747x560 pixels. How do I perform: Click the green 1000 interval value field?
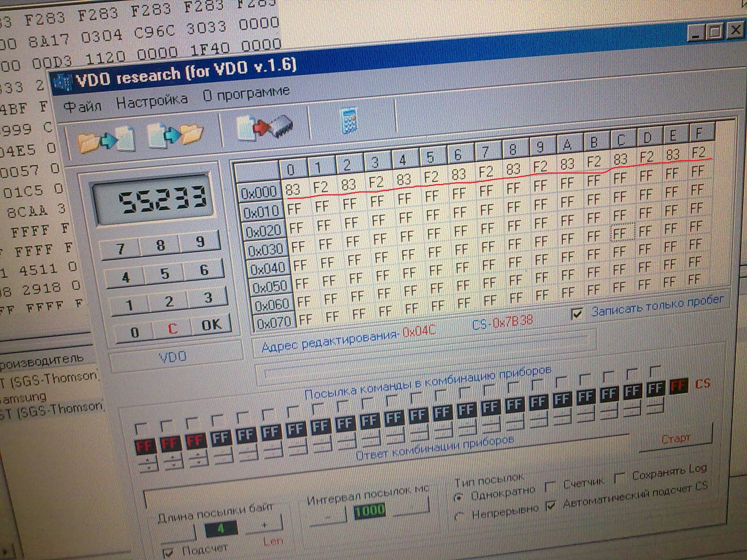[369, 510]
